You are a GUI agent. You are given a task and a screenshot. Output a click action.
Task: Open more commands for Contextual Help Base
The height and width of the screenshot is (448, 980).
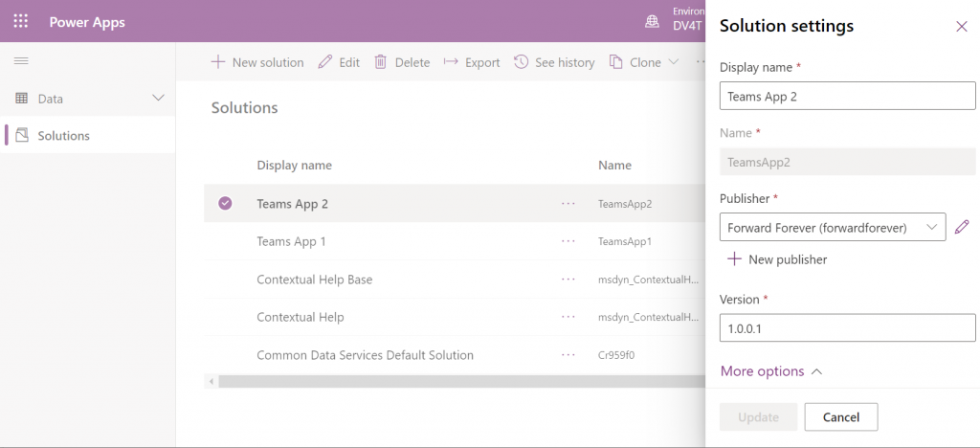tap(568, 279)
